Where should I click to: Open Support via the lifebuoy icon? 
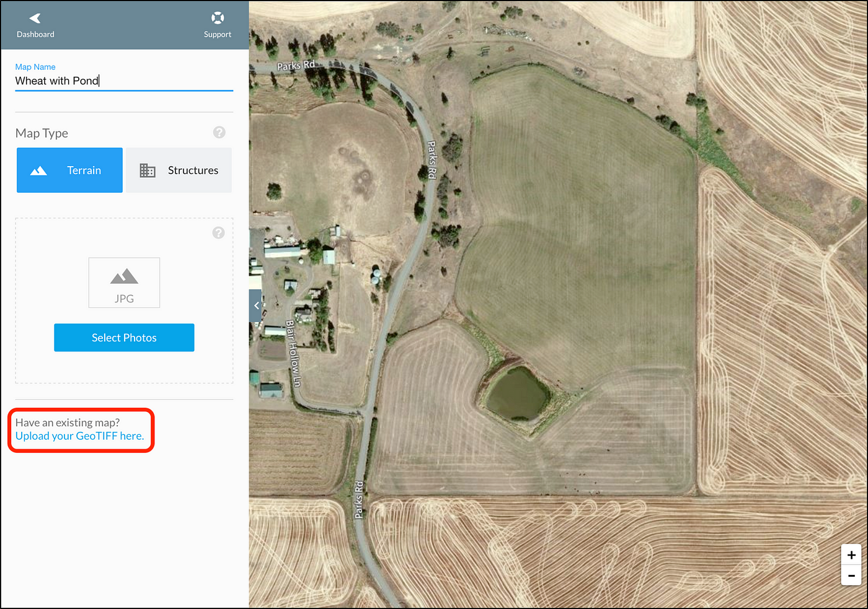click(218, 18)
